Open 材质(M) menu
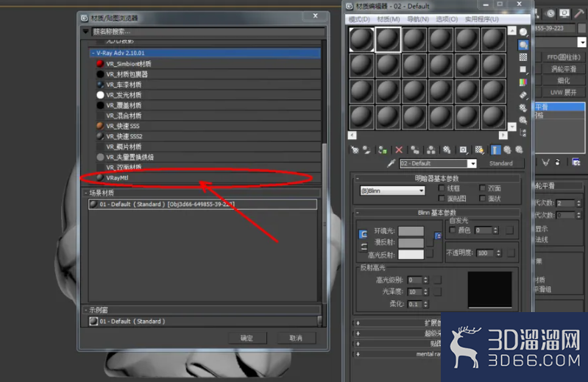This screenshot has height=382, width=588. click(389, 19)
